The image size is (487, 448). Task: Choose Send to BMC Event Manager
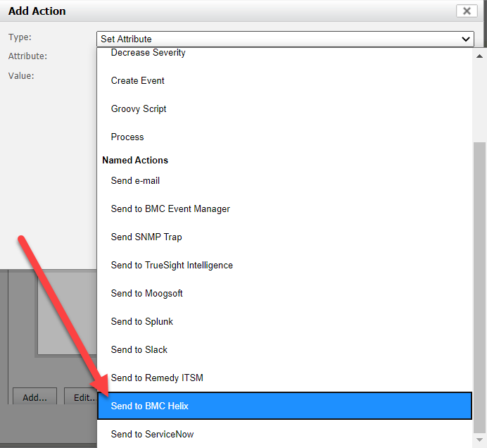284,209
